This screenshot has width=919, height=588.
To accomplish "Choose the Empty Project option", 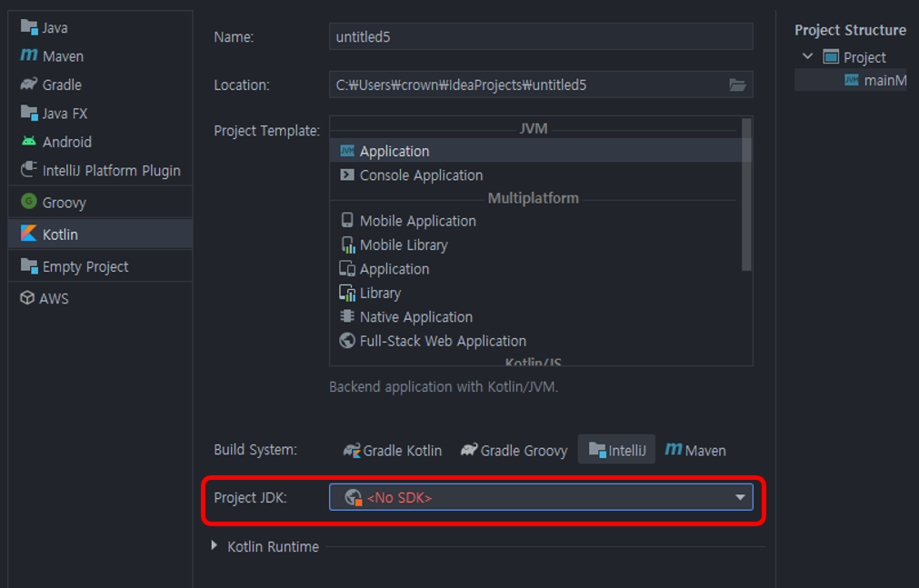I will [x=101, y=267].
